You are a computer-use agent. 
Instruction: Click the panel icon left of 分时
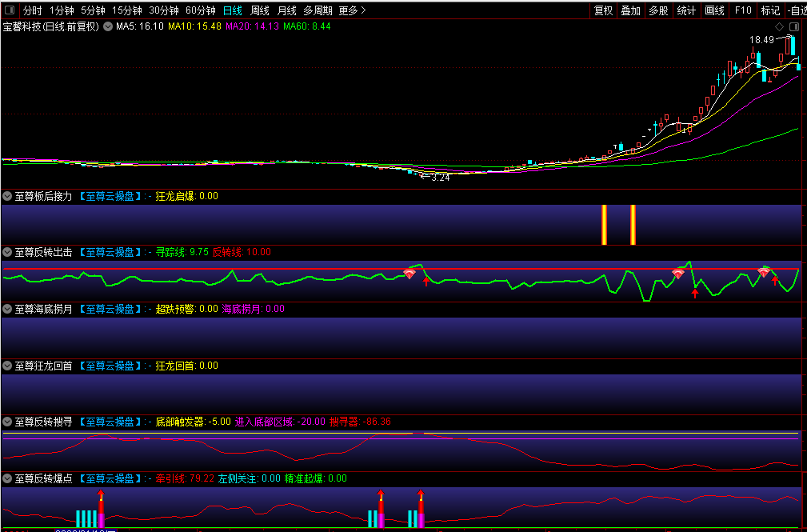9,10
